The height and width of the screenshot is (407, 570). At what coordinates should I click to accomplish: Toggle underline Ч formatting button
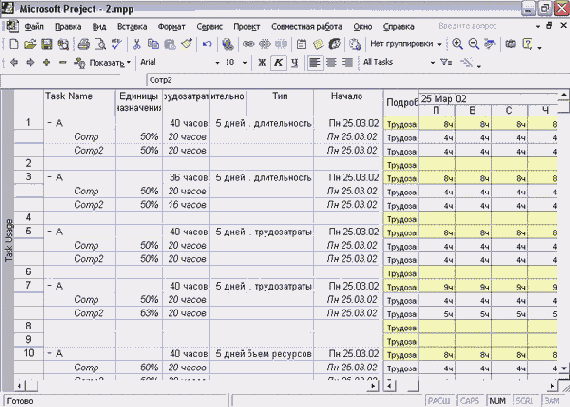pyautogui.click(x=294, y=63)
